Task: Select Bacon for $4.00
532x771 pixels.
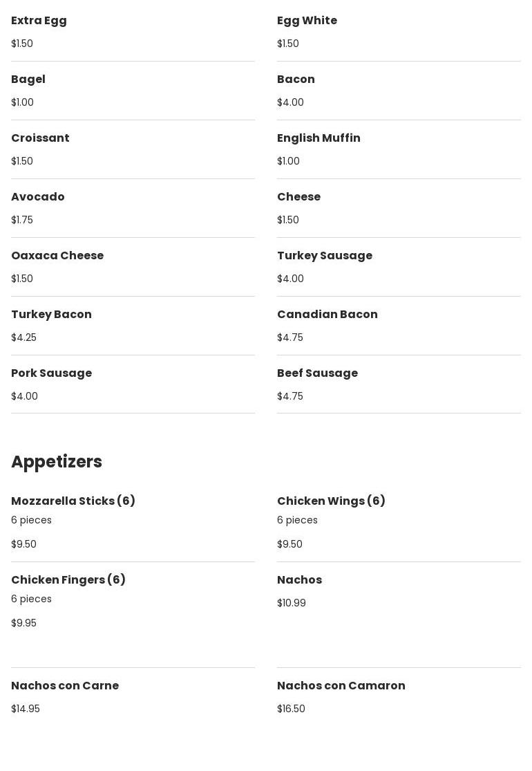Action: pos(296,80)
